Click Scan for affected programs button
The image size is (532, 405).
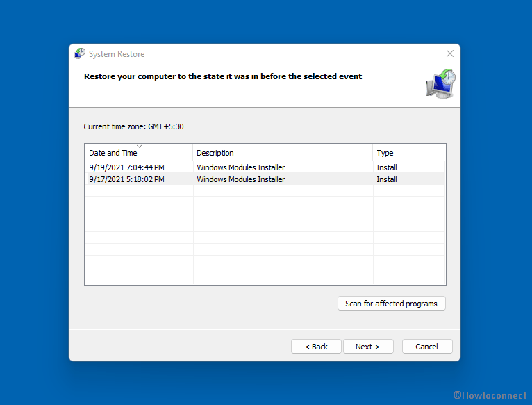pyautogui.click(x=392, y=304)
